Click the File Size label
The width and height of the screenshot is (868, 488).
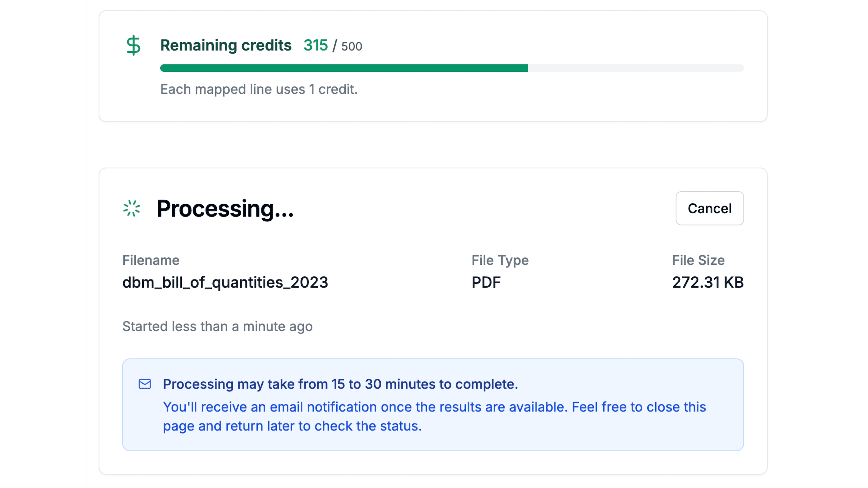coord(698,260)
